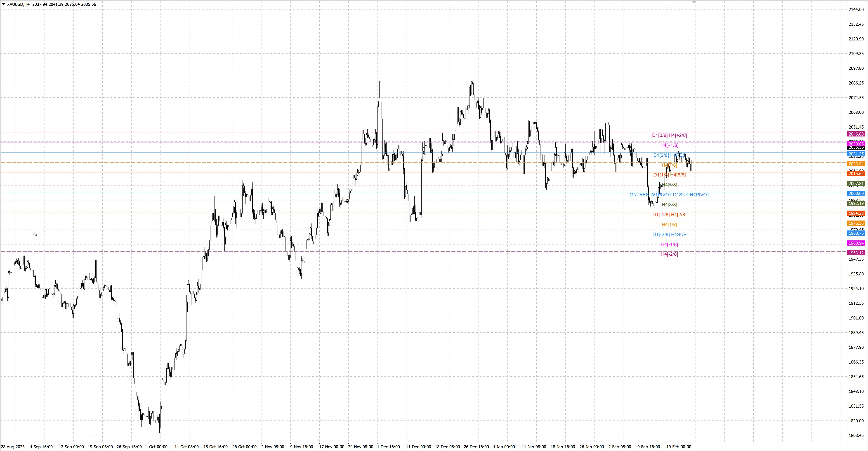868x451 pixels.
Task: Click the 2015.62 orange-red price tag
Action: [x=856, y=174]
